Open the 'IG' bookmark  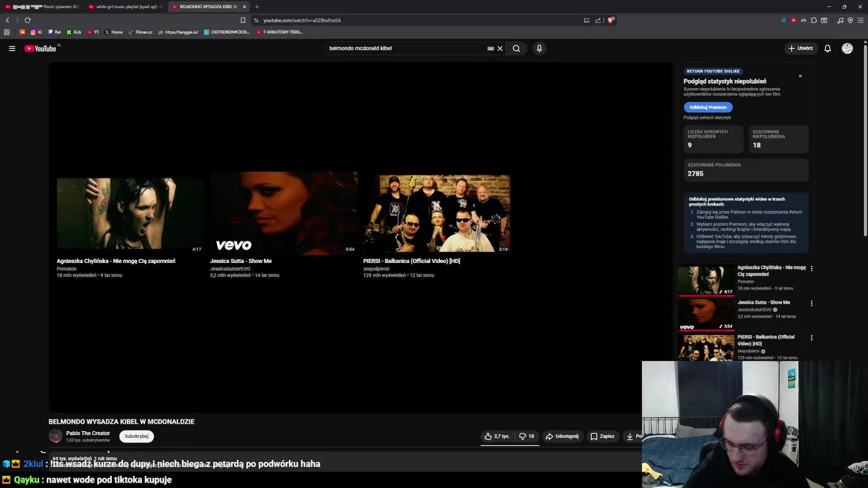36,32
